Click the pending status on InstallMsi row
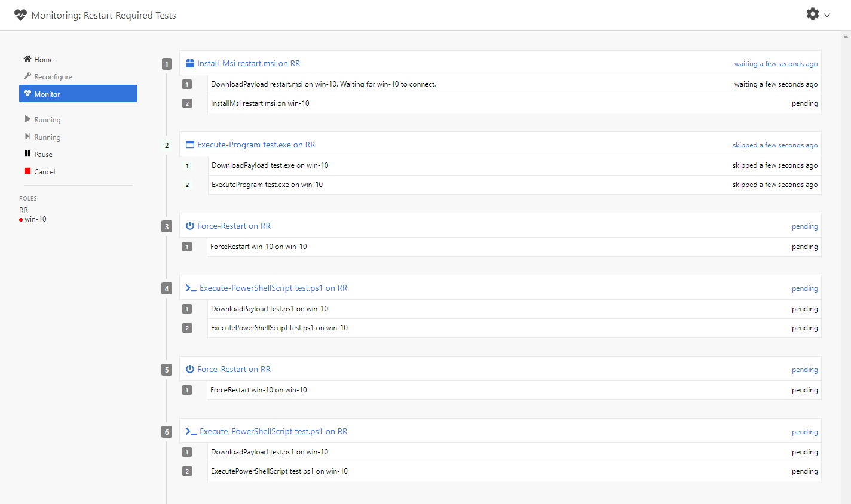Image resolution: width=851 pixels, height=504 pixels. click(x=804, y=103)
